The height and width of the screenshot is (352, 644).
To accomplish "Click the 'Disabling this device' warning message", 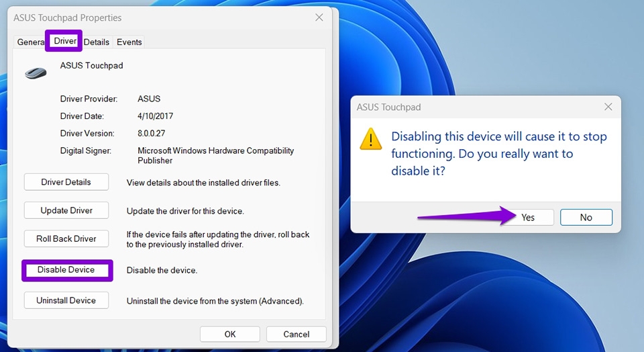I will pyautogui.click(x=498, y=154).
